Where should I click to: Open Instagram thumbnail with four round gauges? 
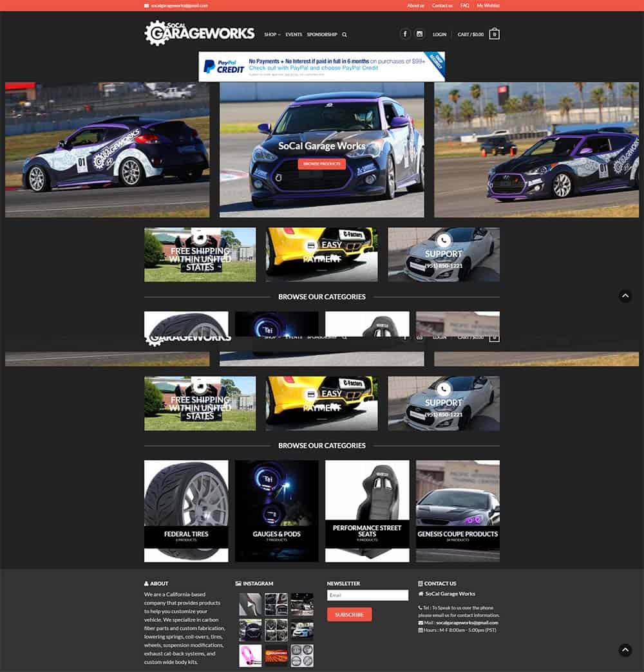click(302, 656)
